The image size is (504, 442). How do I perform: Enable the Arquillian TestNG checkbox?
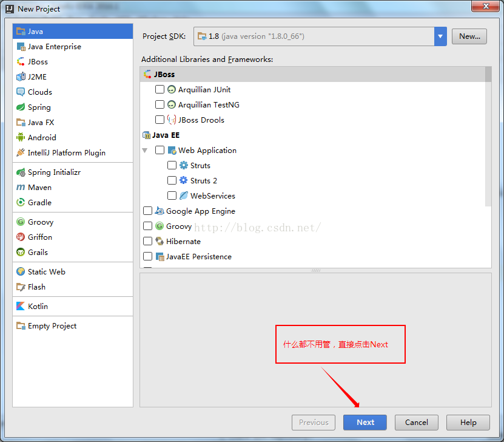click(160, 104)
